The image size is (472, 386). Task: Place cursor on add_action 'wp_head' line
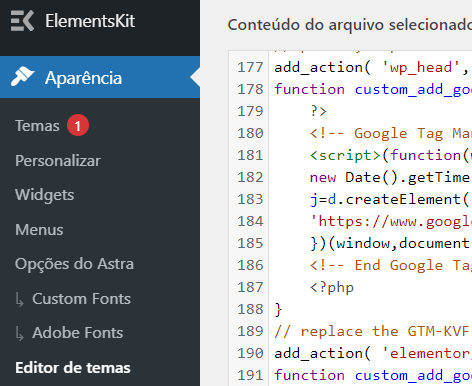tap(371, 68)
